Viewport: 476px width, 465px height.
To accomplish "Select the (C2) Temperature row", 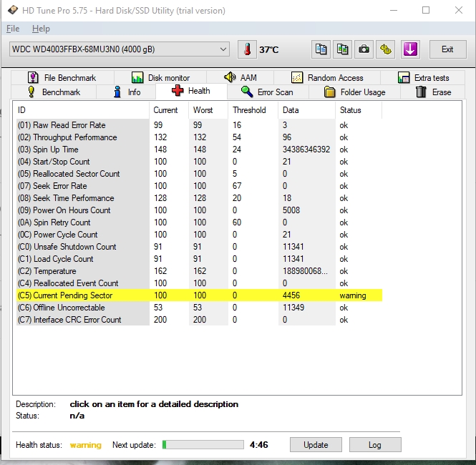I will [199, 271].
